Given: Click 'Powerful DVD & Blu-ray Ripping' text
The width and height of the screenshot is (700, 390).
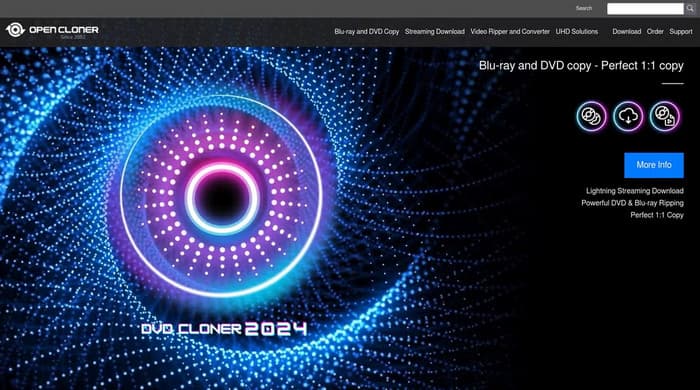Looking at the screenshot, I should (x=632, y=203).
